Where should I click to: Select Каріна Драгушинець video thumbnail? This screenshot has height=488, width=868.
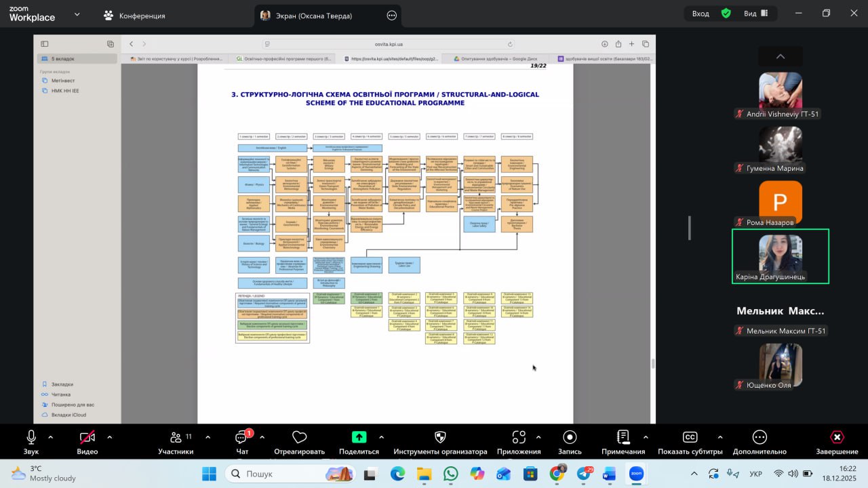click(781, 256)
